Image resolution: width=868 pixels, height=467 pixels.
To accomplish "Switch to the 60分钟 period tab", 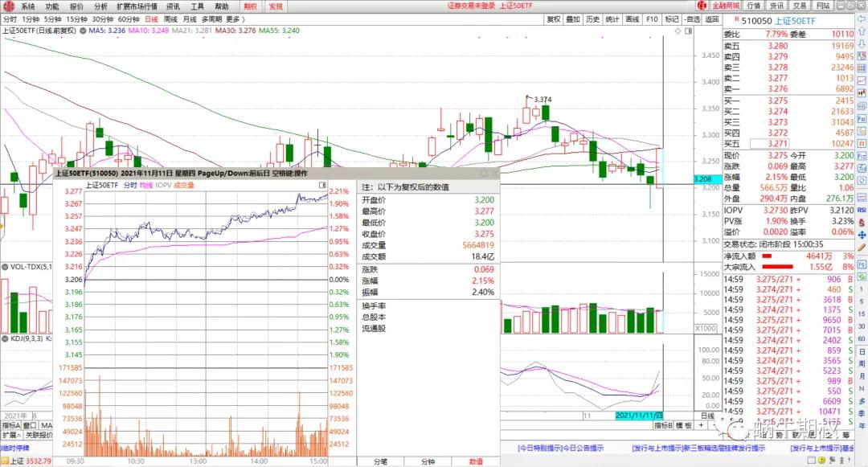I will (x=128, y=18).
